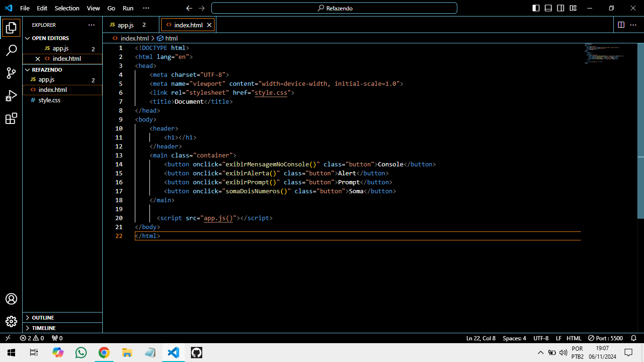The image size is (644, 362).
Task: Open style.css in the file tree
Action: [62, 100]
